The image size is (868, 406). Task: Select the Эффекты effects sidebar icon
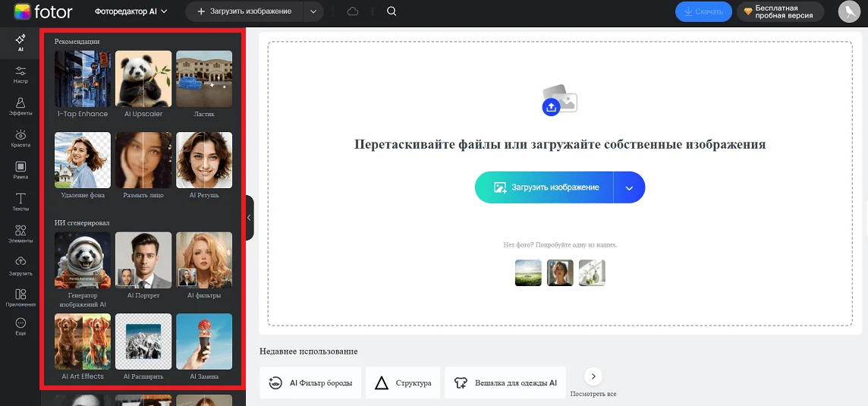pyautogui.click(x=20, y=106)
